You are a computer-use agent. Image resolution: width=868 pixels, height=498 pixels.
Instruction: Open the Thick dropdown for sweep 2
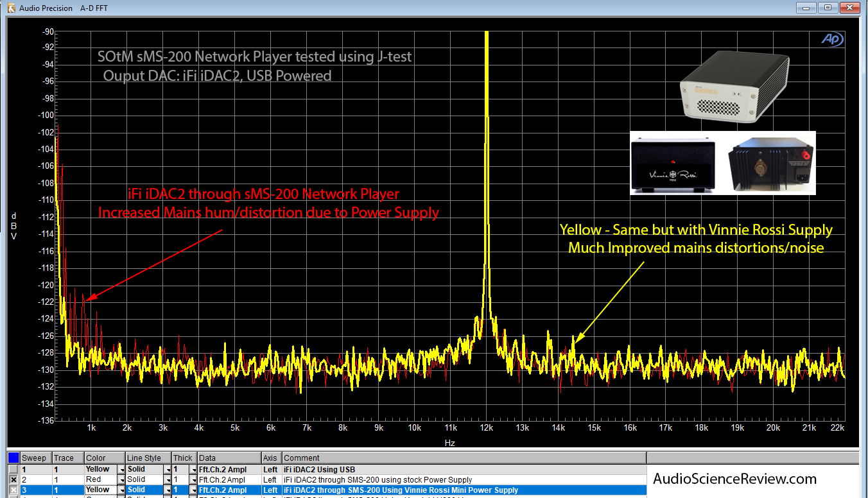click(x=193, y=479)
